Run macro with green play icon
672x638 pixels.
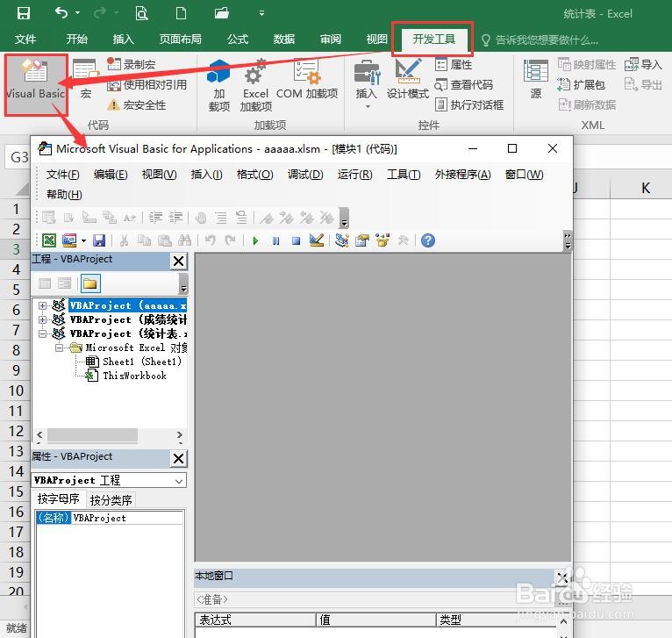[255, 240]
